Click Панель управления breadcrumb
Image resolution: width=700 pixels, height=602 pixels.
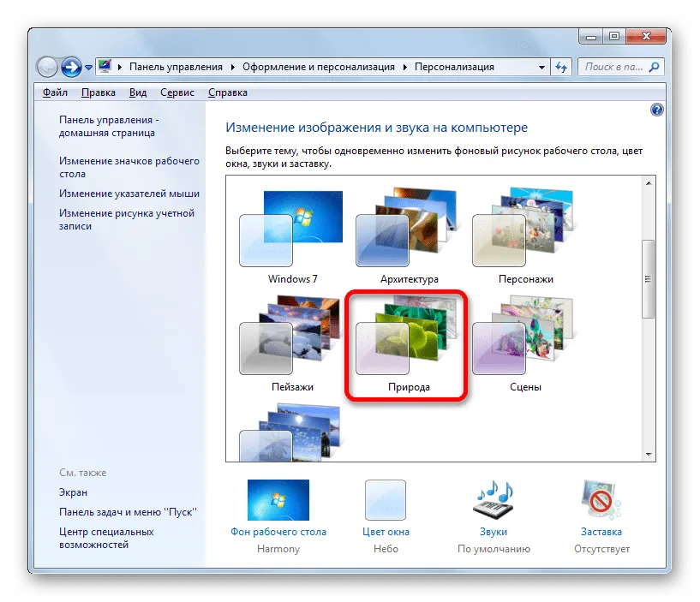point(176,67)
